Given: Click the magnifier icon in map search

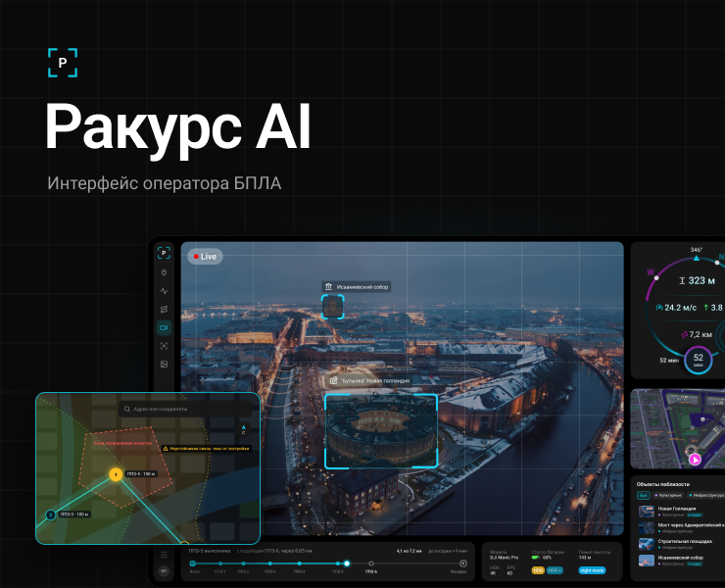Looking at the screenshot, I should (x=127, y=409).
